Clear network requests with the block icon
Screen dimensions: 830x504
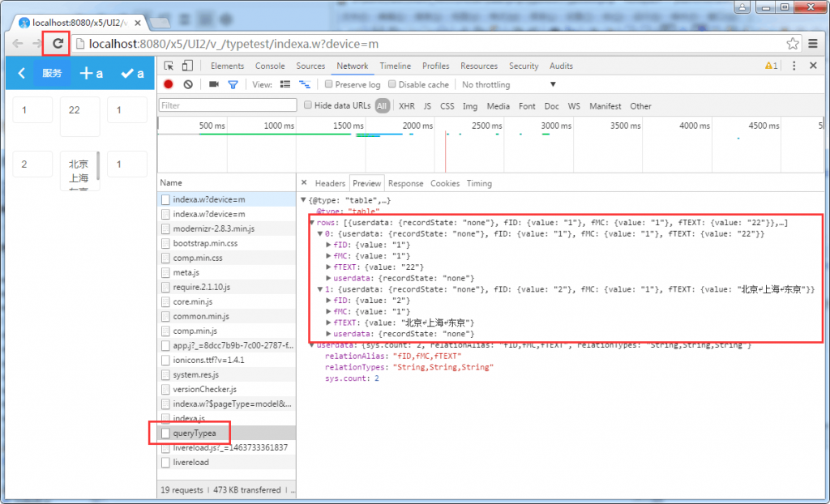click(186, 85)
